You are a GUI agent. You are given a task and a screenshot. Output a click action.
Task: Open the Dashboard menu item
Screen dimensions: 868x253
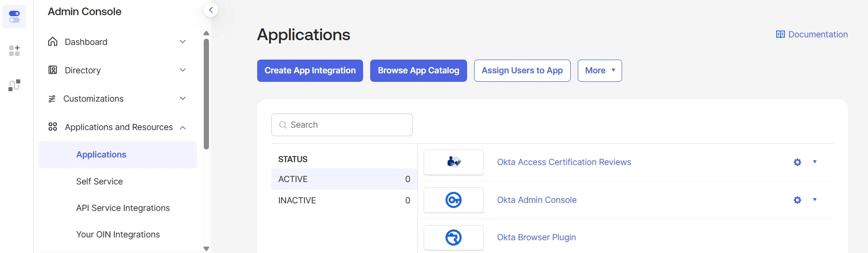(x=86, y=42)
